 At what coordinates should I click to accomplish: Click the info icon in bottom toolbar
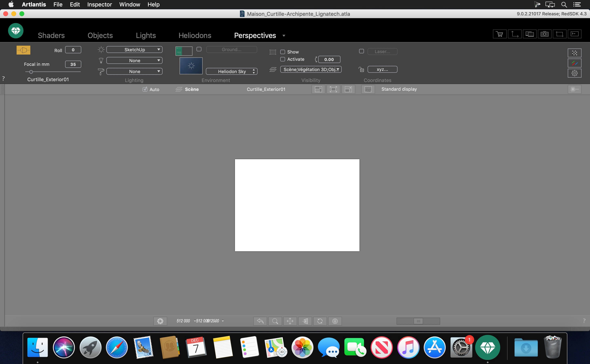pos(335,321)
